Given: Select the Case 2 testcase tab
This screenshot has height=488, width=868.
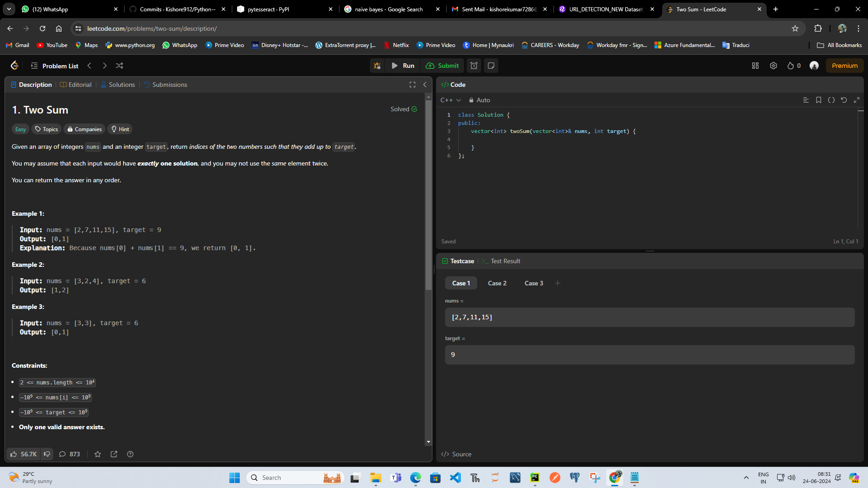Looking at the screenshot, I should click(497, 283).
